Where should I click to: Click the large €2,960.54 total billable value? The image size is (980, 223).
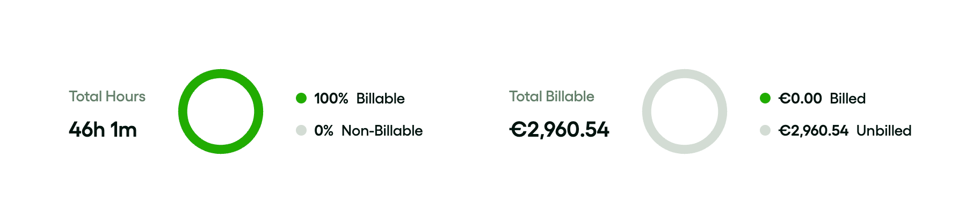tap(559, 130)
